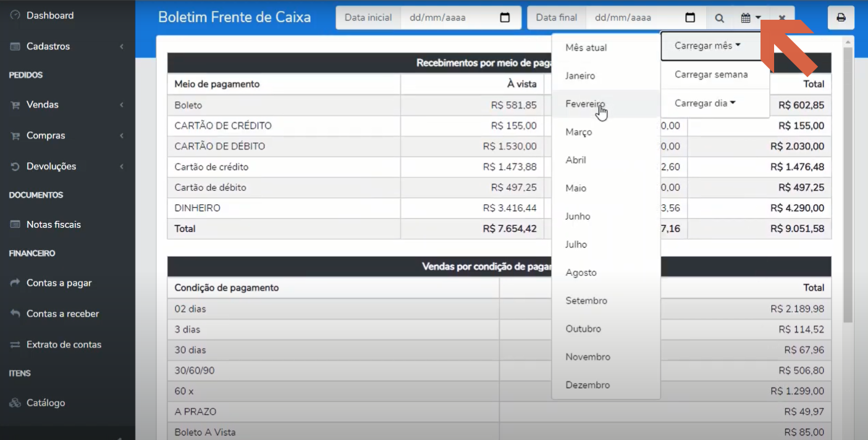Screen dimensions: 868x440
Task: Choose Dezembro from month list
Action: pos(606,385)
